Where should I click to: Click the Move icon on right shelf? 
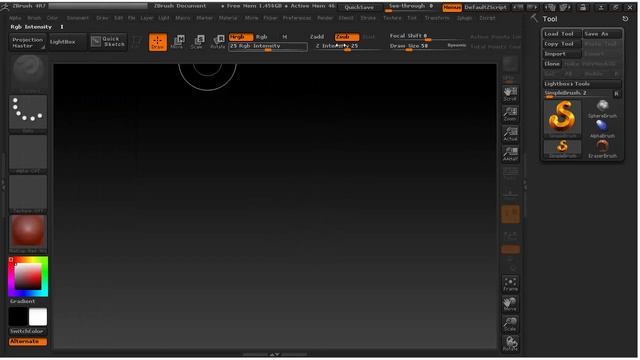(510, 304)
